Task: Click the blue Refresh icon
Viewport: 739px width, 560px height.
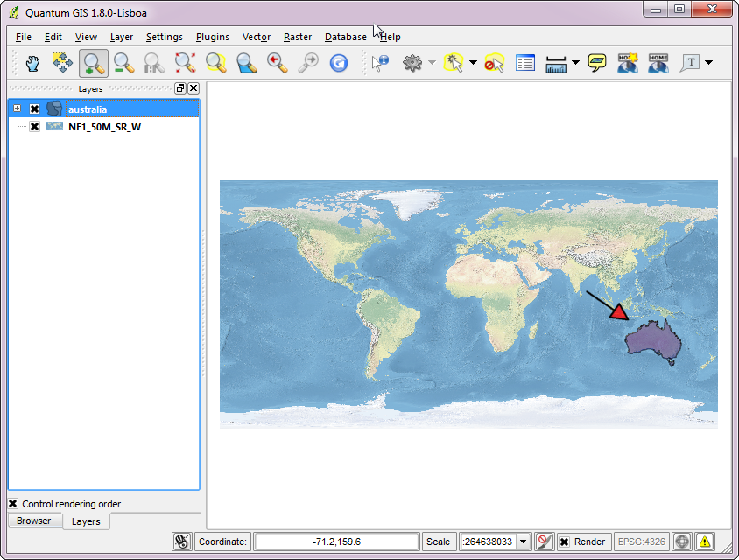Action: coord(338,63)
